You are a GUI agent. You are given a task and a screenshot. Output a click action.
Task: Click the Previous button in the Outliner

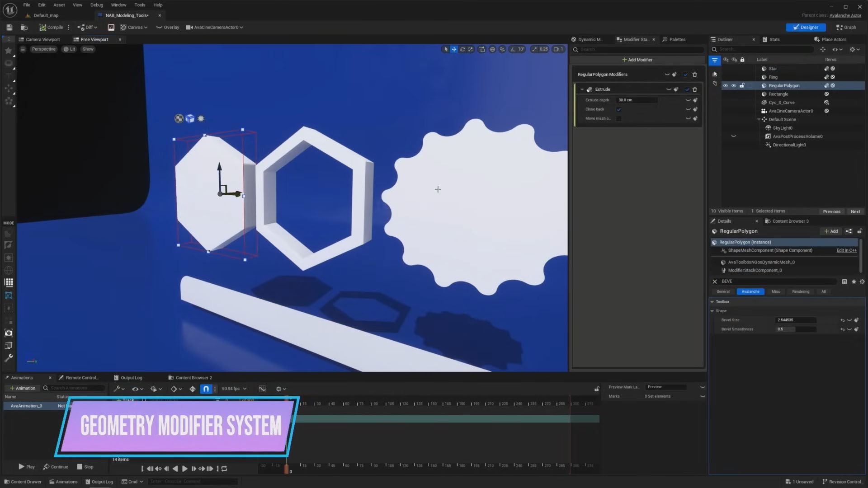click(831, 211)
